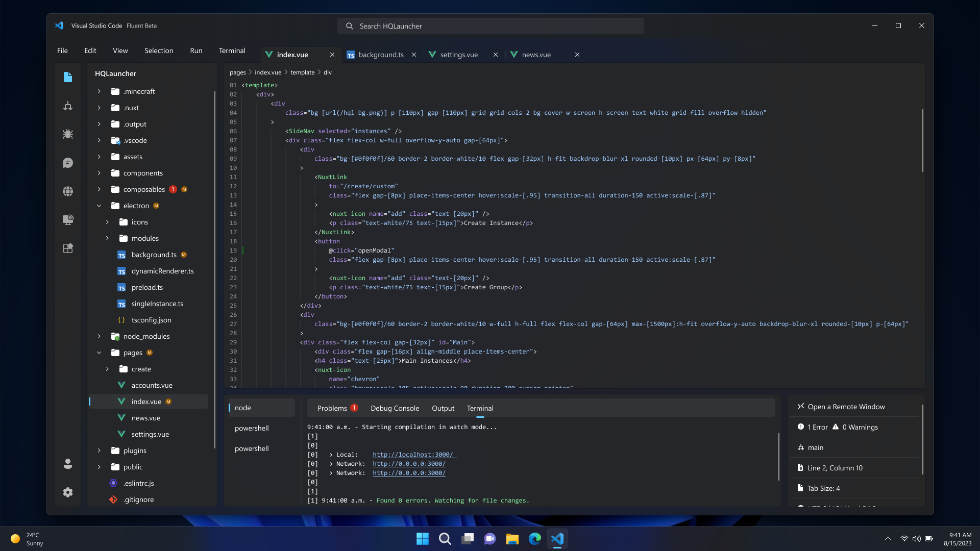This screenshot has width=980, height=551.
Task: Expand the .nuxt folder
Action: [99, 108]
